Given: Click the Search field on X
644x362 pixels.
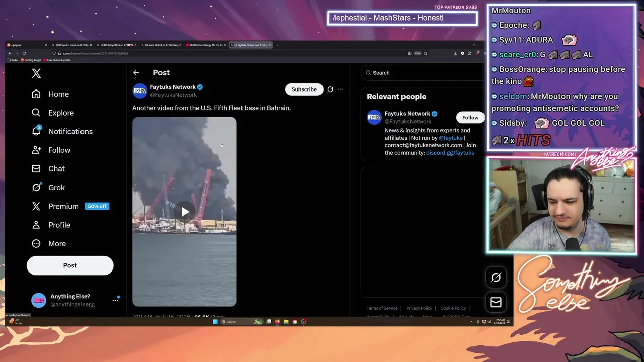Looking at the screenshot, I should pos(422,73).
